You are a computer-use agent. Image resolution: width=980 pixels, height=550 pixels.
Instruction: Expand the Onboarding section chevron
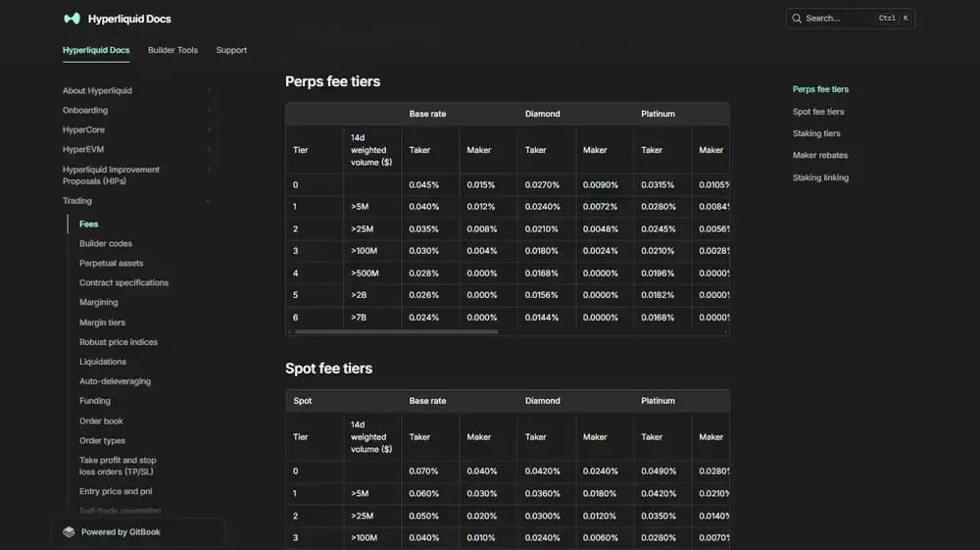point(209,111)
